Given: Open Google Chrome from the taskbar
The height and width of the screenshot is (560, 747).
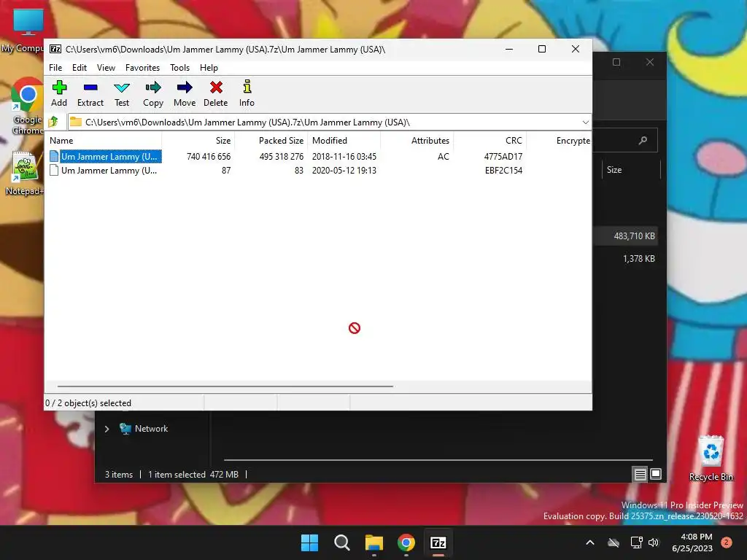Looking at the screenshot, I should pyautogui.click(x=406, y=542).
